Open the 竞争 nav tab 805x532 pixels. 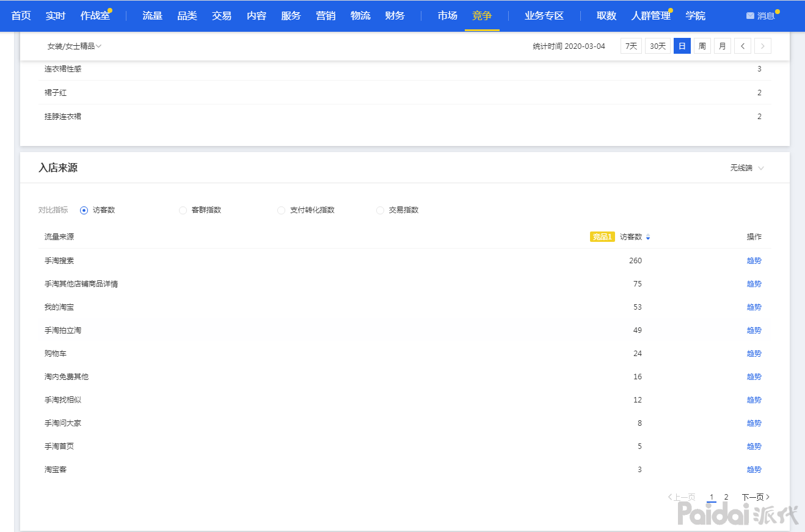click(482, 16)
